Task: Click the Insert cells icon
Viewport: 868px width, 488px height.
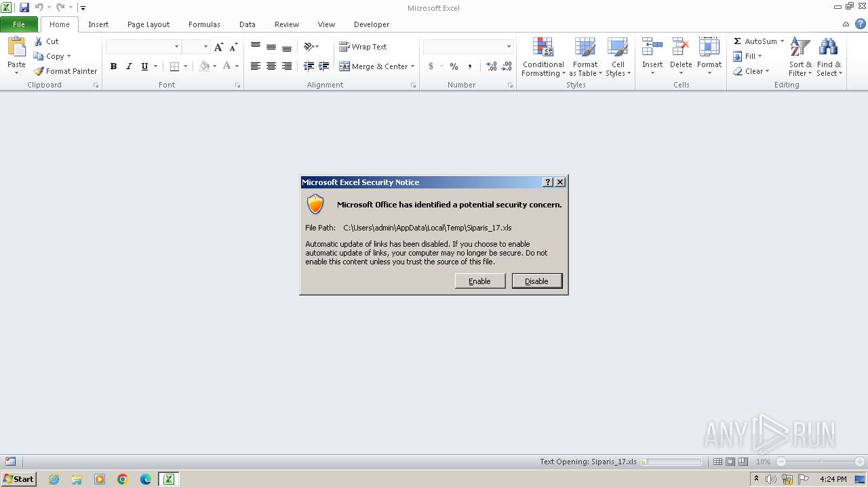Action: pyautogui.click(x=652, y=47)
